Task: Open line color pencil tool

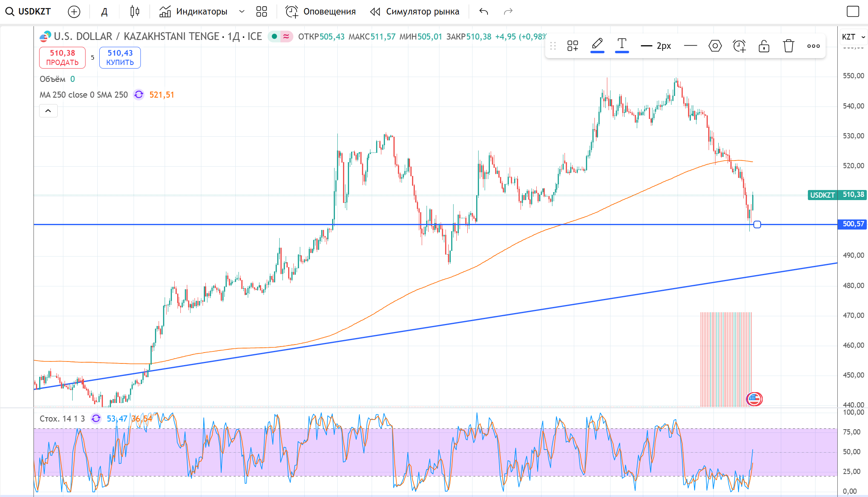Action: pyautogui.click(x=597, y=45)
